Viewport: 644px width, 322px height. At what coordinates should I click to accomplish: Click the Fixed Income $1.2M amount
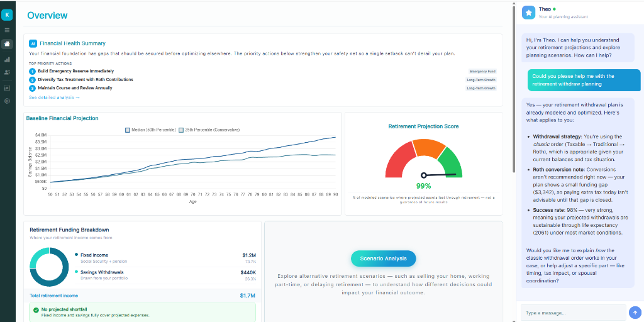click(x=249, y=255)
